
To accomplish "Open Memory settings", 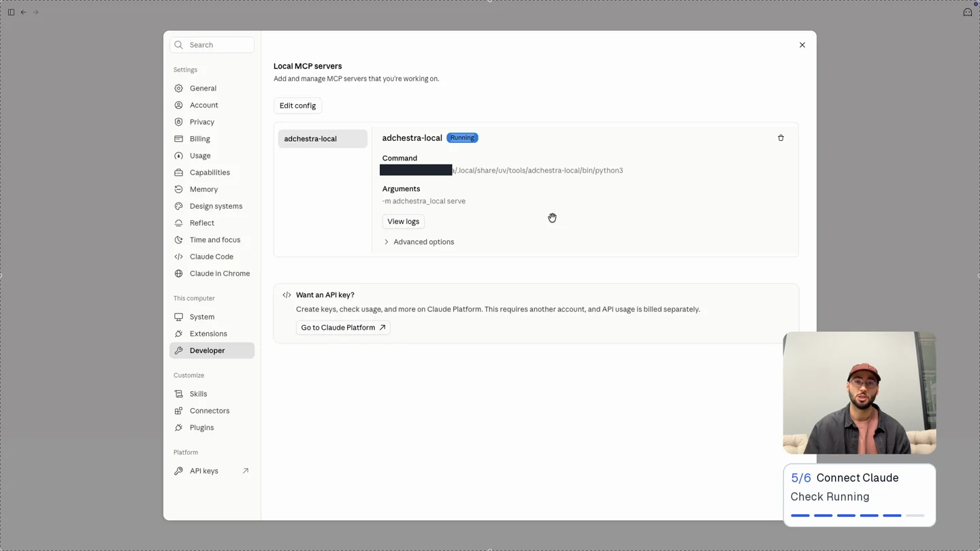I will click(x=212, y=189).
